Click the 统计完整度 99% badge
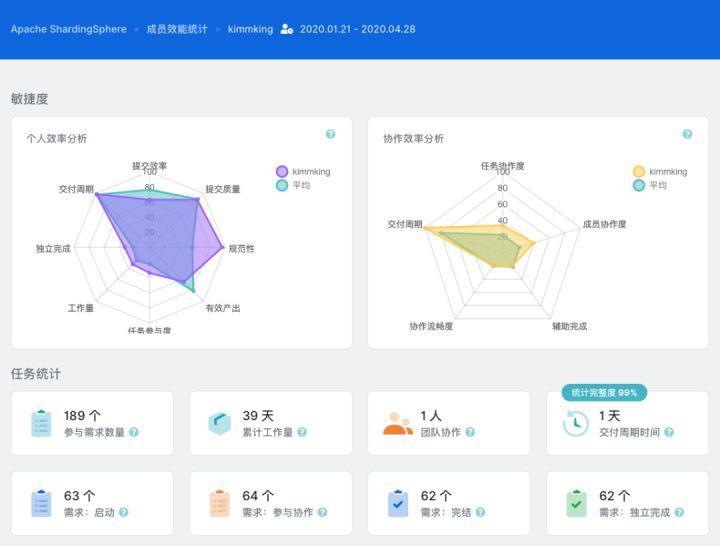Viewport: 720px width, 546px height. click(604, 393)
